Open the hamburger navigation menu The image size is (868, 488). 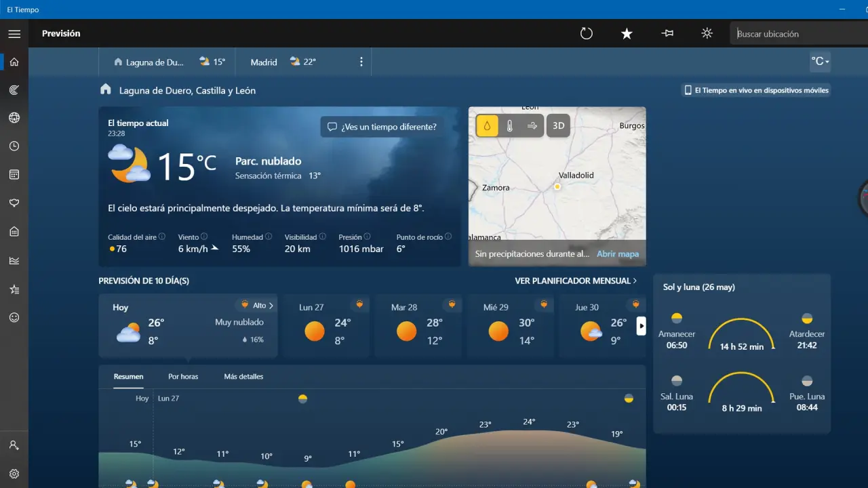click(x=14, y=34)
